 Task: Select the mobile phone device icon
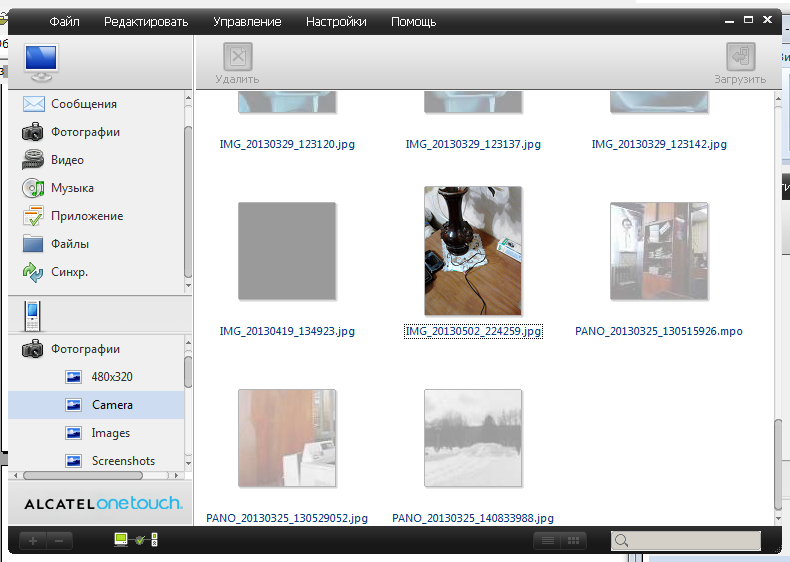click(x=32, y=317)
